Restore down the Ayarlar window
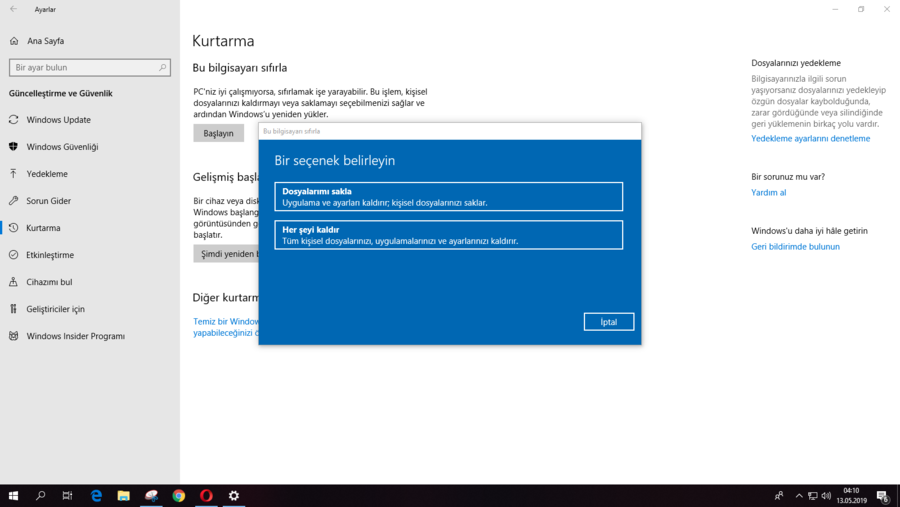This screenshot has height=507, width=900. [861, 9]
